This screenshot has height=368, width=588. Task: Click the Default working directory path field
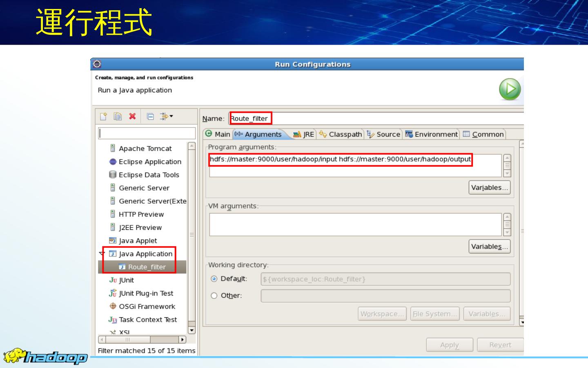(385, 279)
